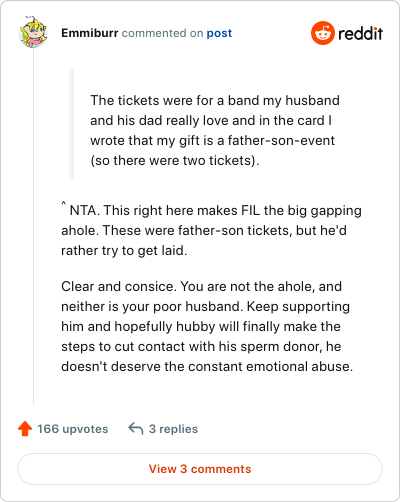Viewport: 400px width, 502px height.
Task: Click the '(so there were two tickets)' line
Action: click(175, 160)
